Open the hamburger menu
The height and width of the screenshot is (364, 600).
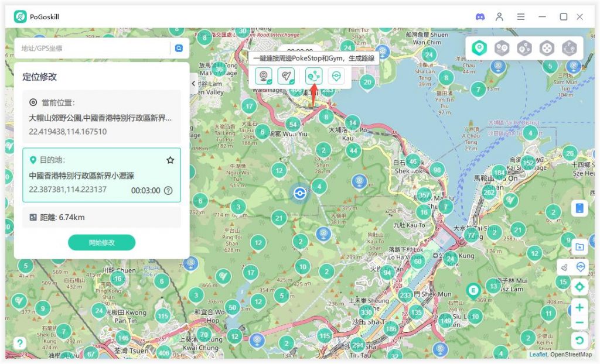pos(520,17)
